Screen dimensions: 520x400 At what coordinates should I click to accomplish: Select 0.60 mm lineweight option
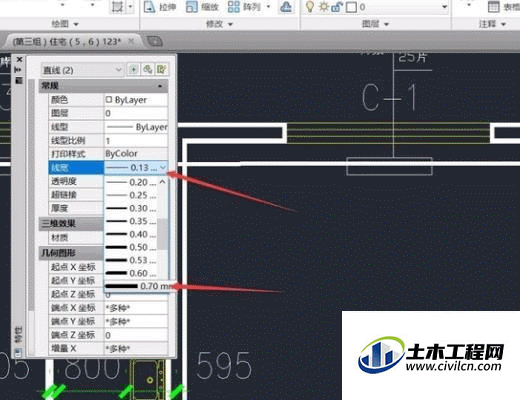[131, 273]
